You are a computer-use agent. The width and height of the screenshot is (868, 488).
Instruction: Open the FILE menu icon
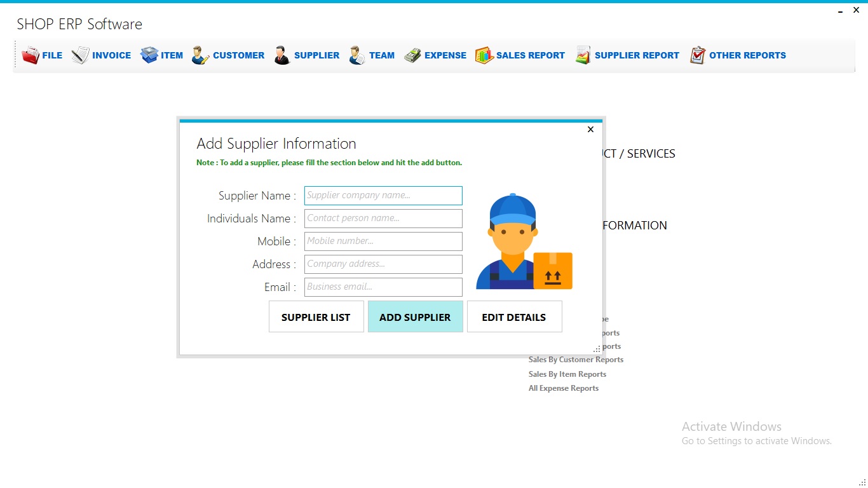31,55
